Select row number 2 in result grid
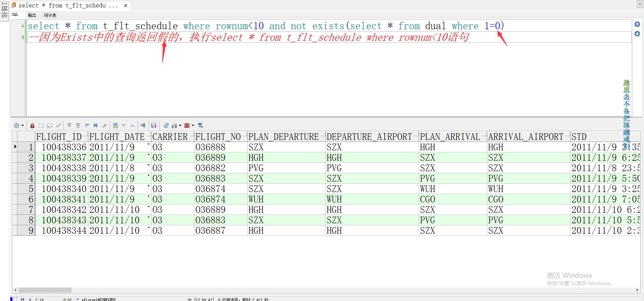The width and height of the screenshot is (644, 301). [27, 157]
